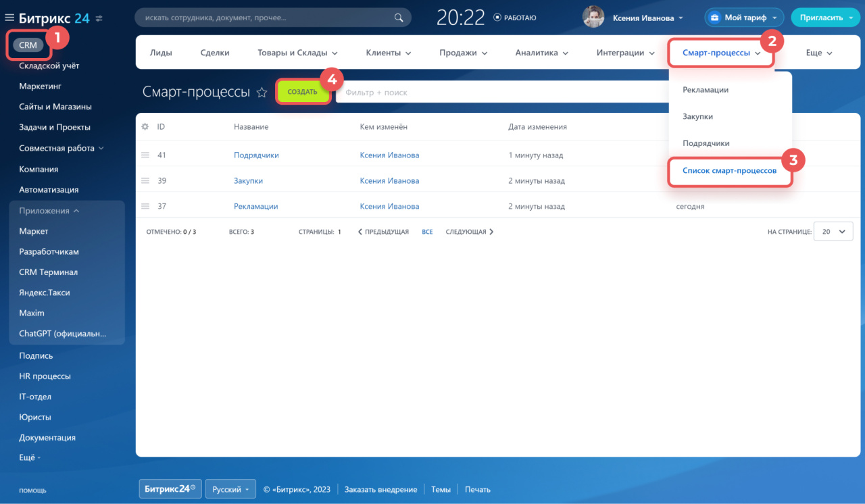Click the Темы footer link
The width and height of the screenshot is (865, 504).
441,489
